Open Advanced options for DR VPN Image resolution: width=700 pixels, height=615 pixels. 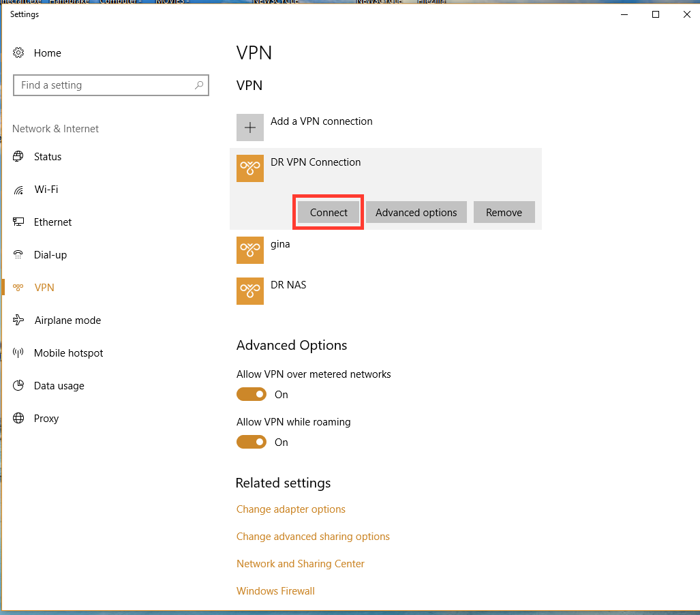point(416,213)
